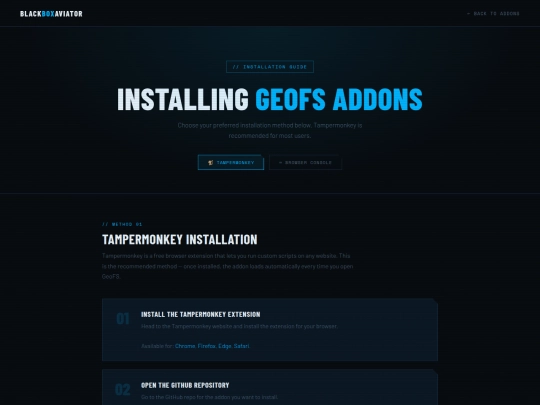Image resolution: width=540 pixels, height=405 pixels.
Task: Click the Choose your preferred installation method subtitle
Action: point(270,131)
